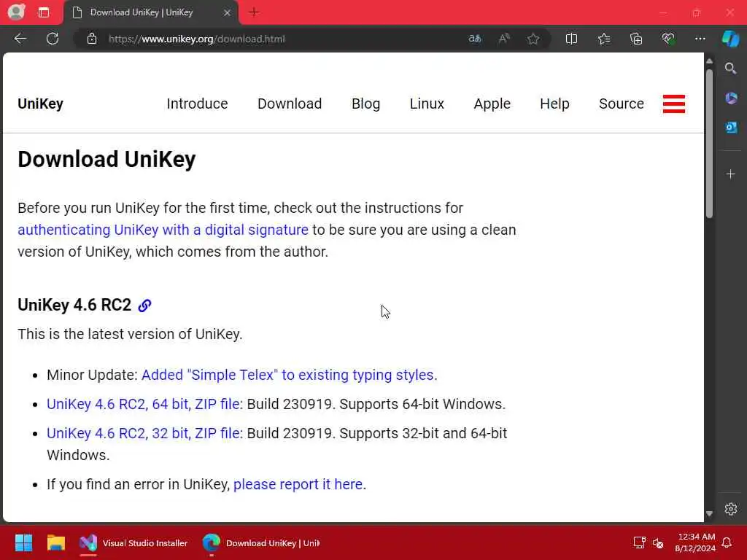Download UniKey 4.6 RC2 32 bit ZIP

coord(143,433)
